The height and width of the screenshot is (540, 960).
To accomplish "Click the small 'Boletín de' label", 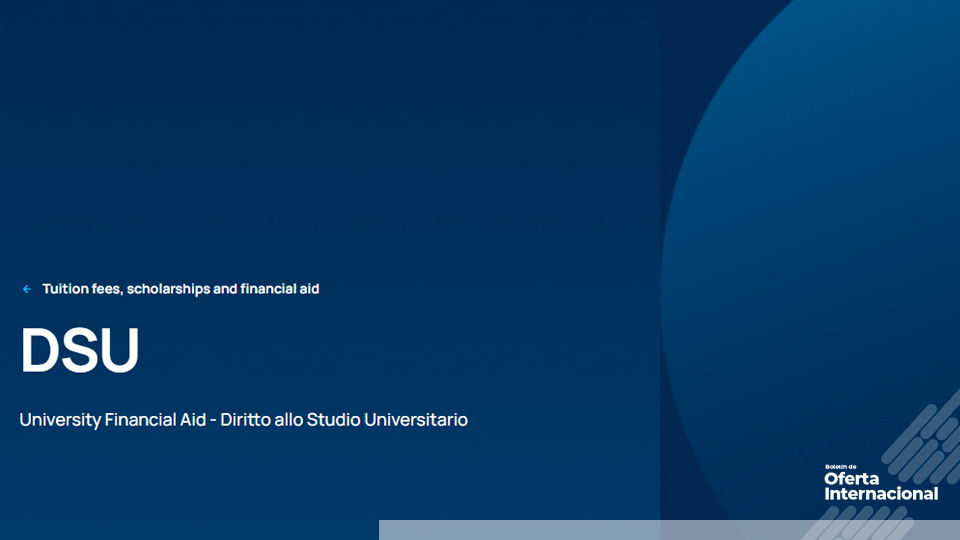I will [x=841, y=467].
